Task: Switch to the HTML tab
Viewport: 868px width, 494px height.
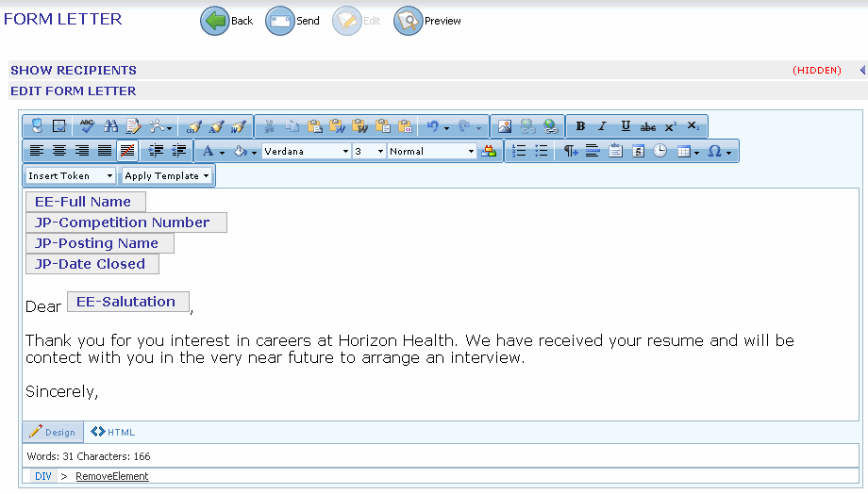Action: 113,432
